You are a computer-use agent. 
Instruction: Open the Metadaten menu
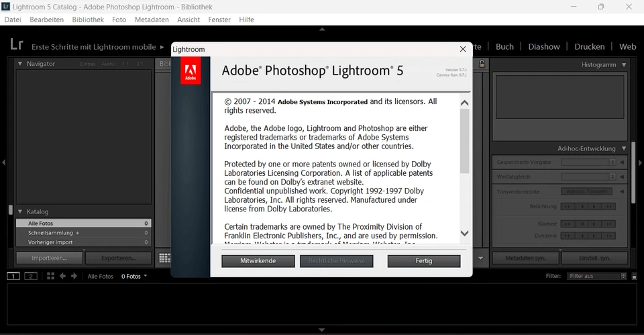(152, 19)
